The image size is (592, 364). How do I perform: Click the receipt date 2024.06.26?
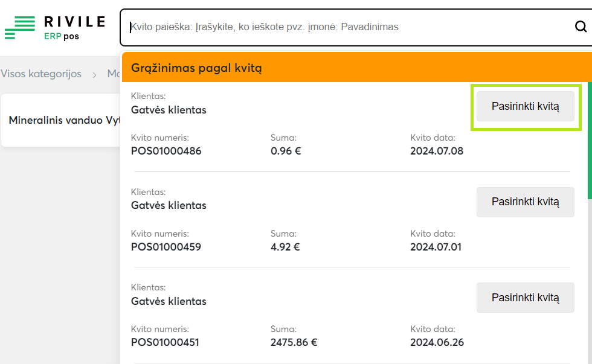coord(437,343)
